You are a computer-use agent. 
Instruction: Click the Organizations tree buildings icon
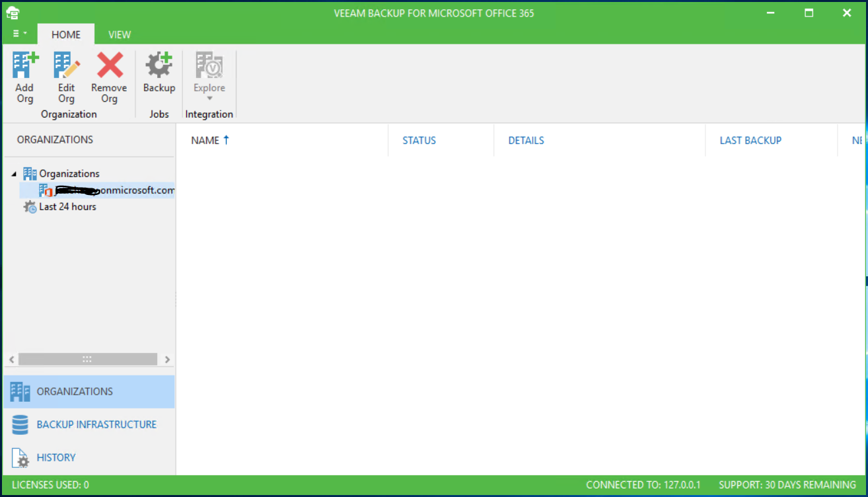coord(30,174)
